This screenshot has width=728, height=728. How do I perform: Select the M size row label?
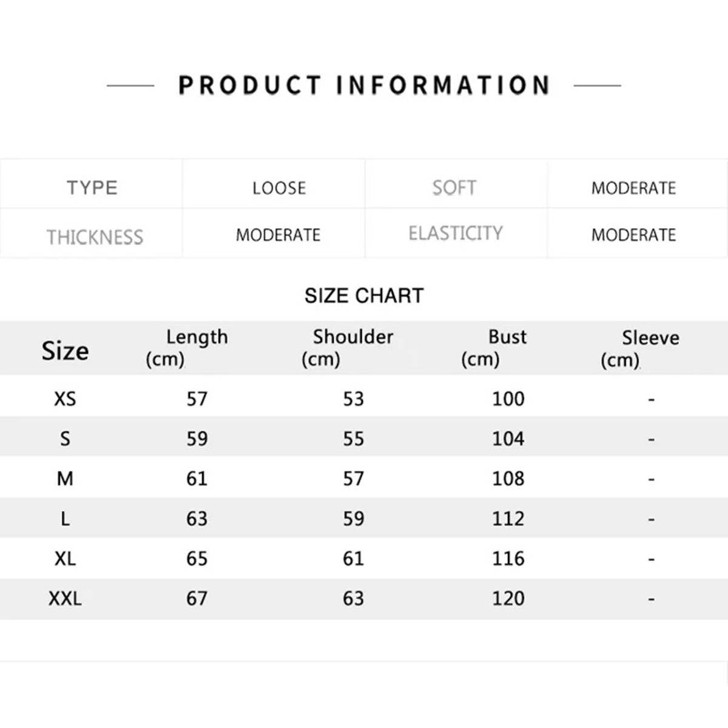(65, 479)
